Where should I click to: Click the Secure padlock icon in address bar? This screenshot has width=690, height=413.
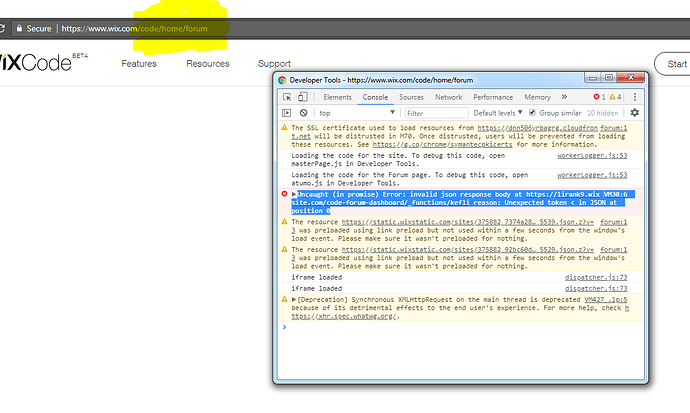19,28
